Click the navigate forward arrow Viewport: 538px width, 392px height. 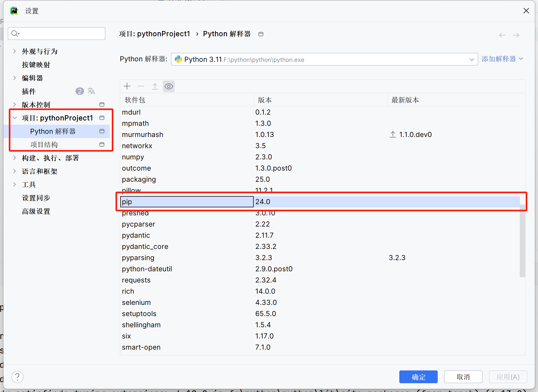516,35
